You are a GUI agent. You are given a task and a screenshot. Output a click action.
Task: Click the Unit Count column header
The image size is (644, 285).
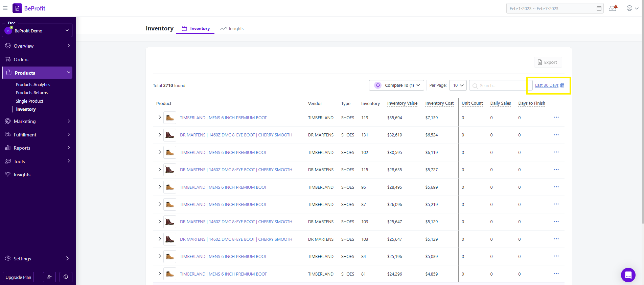472,103
